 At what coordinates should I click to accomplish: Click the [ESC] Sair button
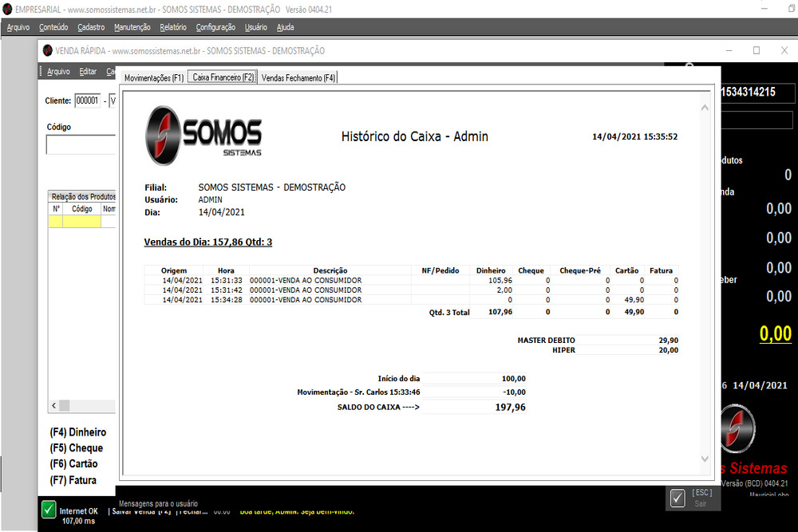click(693, 498)
